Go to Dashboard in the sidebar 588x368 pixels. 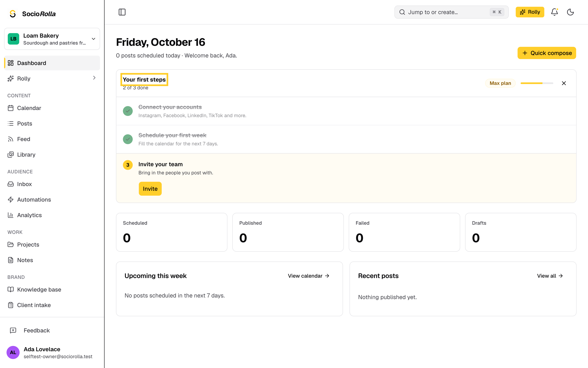[x=52, y=63]
